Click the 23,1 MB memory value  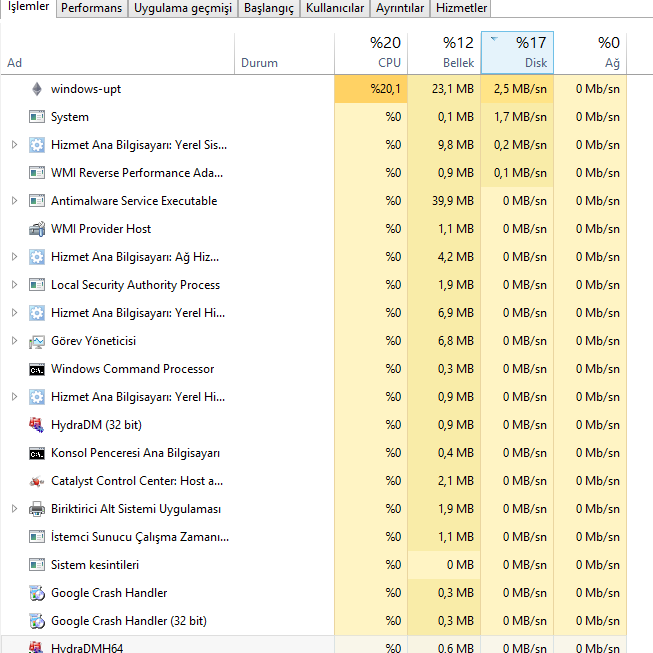(453, 89)
